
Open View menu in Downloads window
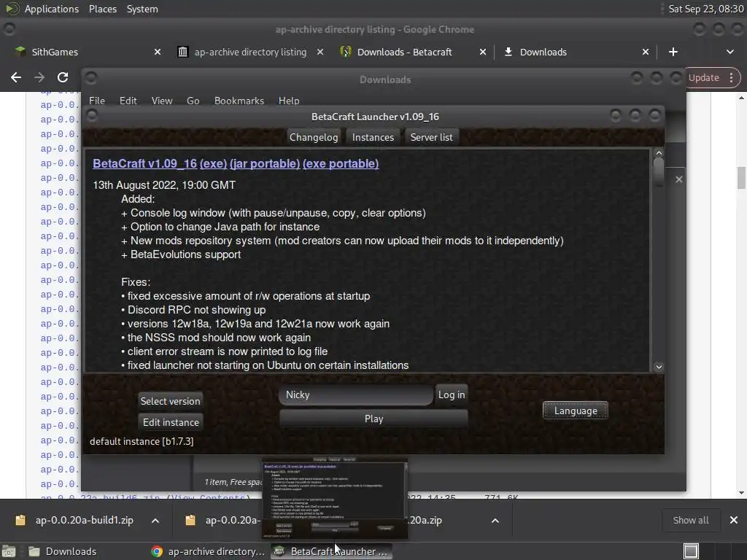(162, 101)
